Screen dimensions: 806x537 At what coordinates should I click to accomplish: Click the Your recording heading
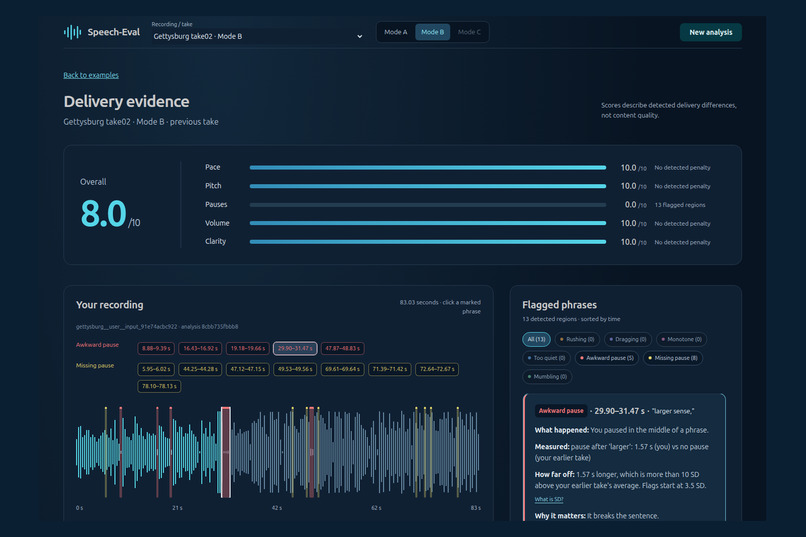tap(109, 305)
